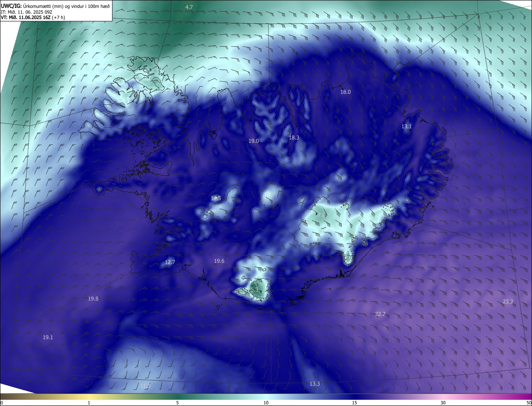Click the 18.3 value label
This screenshot has width=532, height=406.
[x=294, y=137]
